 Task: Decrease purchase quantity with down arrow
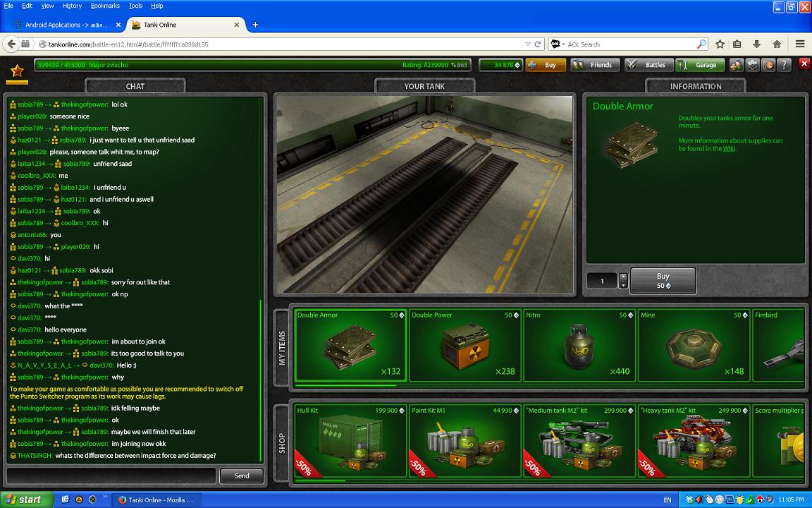click(623, 284)
